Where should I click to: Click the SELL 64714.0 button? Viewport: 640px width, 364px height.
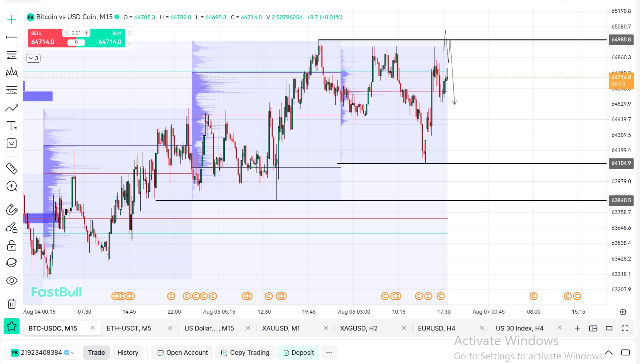(x=45, y=38)
